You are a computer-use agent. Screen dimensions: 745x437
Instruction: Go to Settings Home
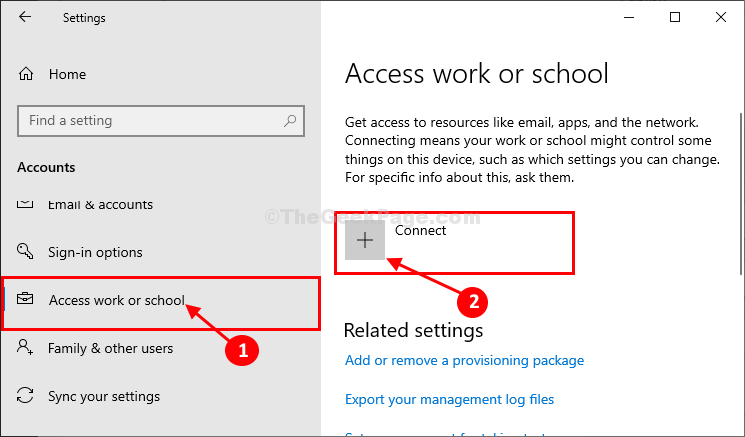67,74
